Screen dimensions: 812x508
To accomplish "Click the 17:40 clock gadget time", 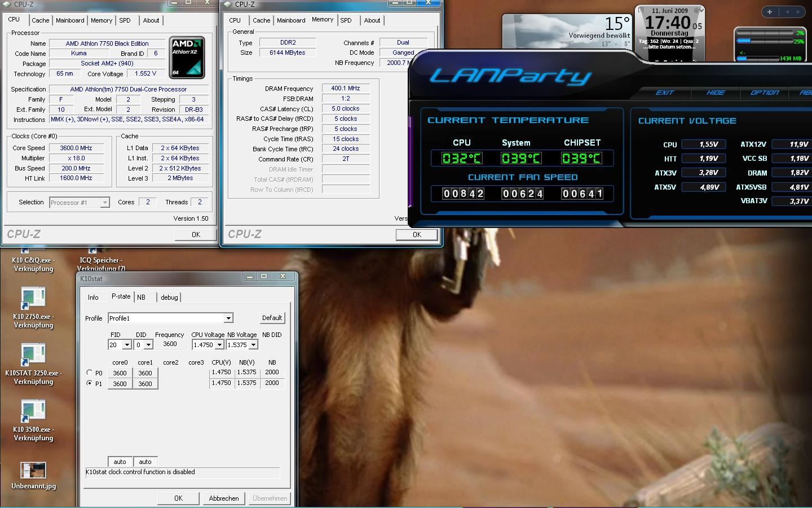I will pyautogui.click(x=668, y=23).
